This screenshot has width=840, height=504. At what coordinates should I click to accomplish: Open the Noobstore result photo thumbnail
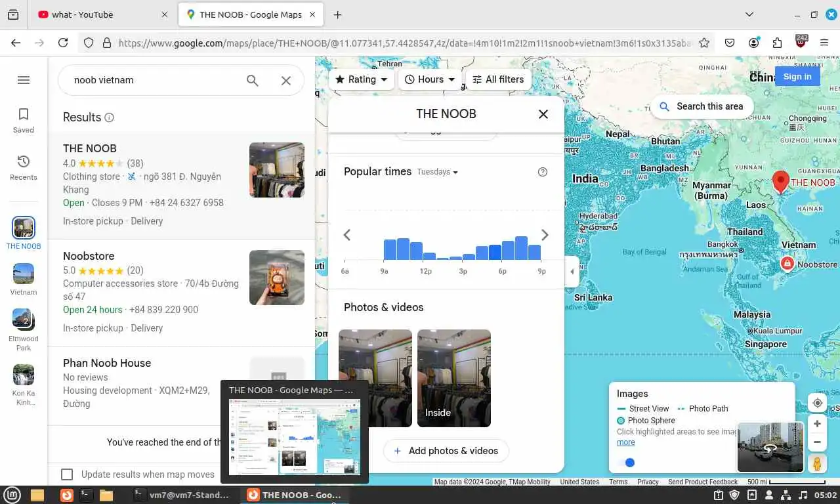(x=277, y=278)
